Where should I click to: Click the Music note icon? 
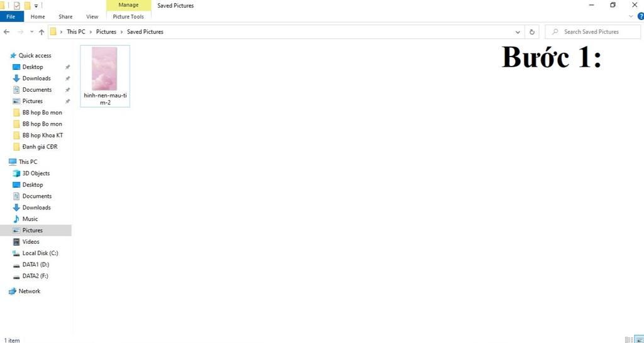click(16, 219)
